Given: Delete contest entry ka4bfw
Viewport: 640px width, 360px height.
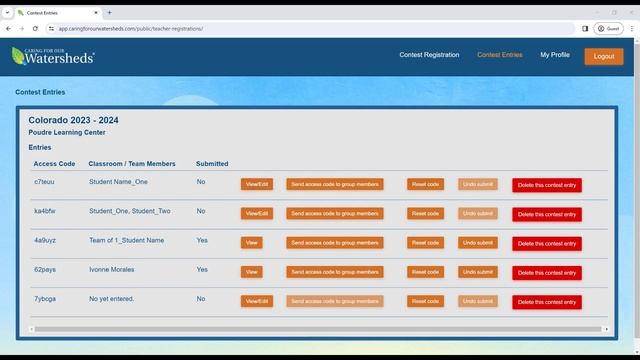Looking at the screenshot, I should coord(547,214).
